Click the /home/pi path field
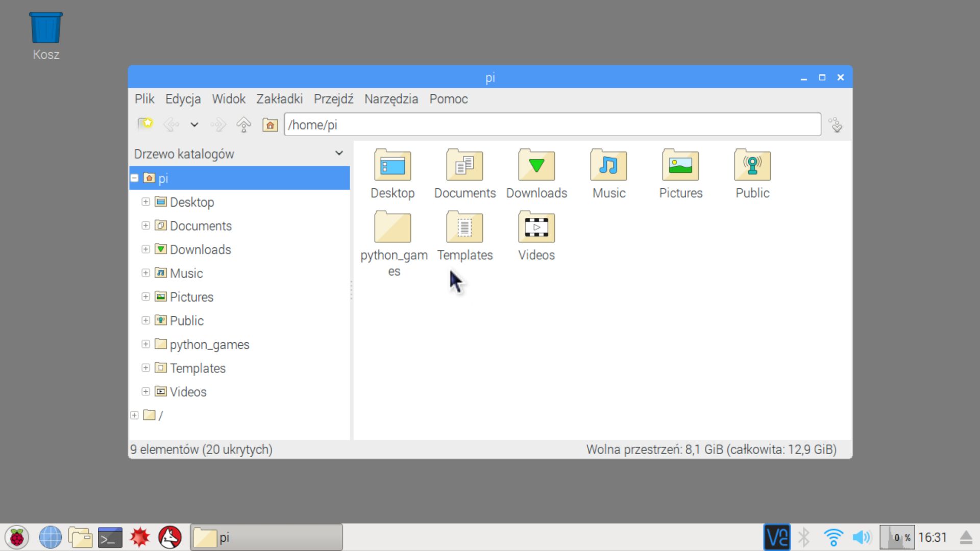 coord(551,125)
